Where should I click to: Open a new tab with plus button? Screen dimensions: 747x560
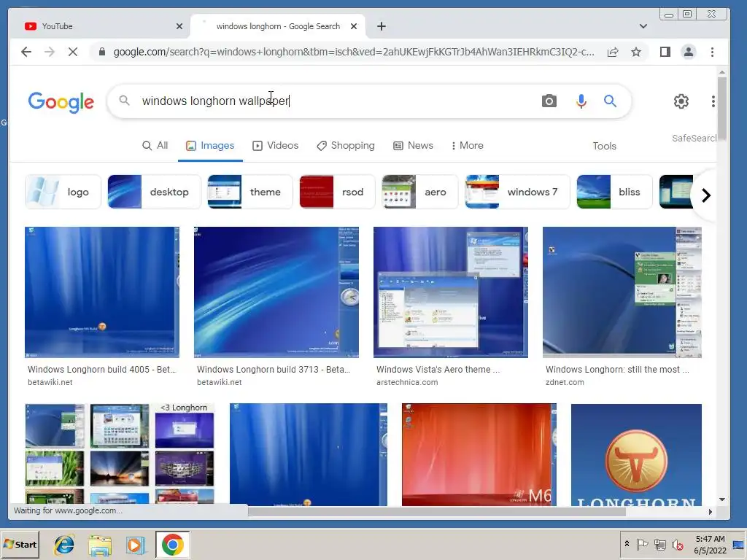pos(381,26)
